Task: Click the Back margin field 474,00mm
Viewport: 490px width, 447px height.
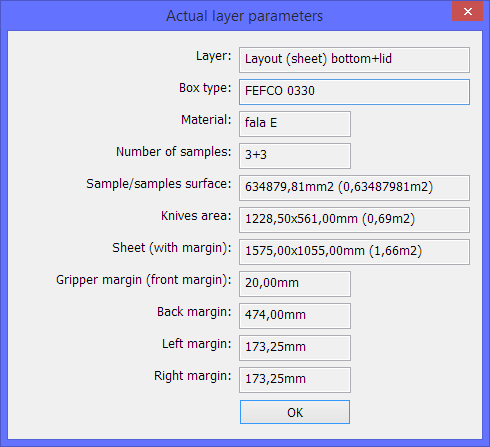Action: pyautogui.click(x=295, y=316)
